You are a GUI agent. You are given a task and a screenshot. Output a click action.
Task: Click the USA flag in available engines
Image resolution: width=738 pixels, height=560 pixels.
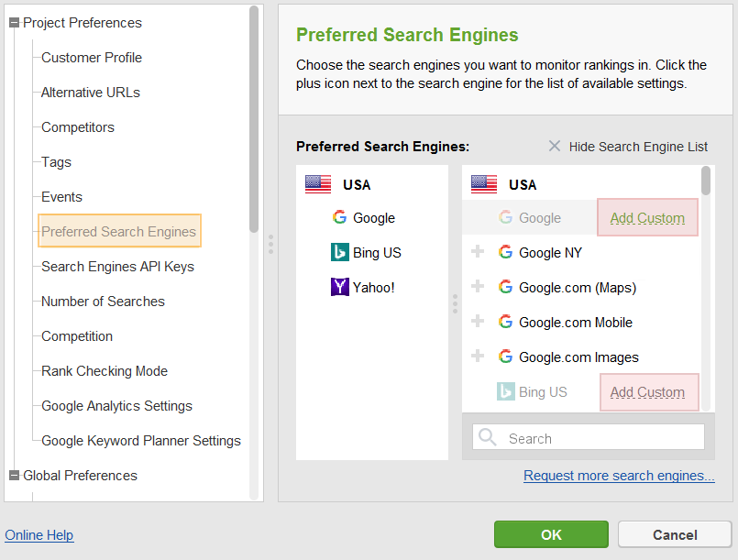pyautogui.click(x=484, y=184)
